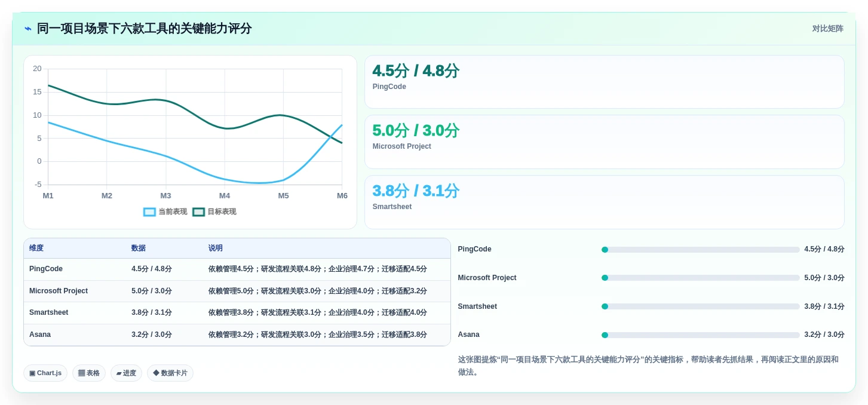The width and height of the screenshot is (868, 405).
Task: Click the PingCode table row name
Action: click(x=46, y=269)
